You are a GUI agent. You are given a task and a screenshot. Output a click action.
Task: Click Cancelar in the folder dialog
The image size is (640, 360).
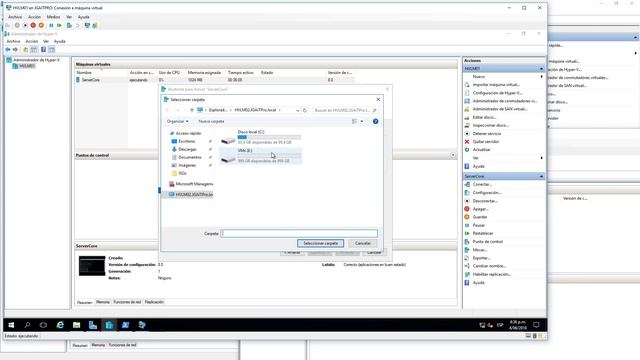click(362, 243)
